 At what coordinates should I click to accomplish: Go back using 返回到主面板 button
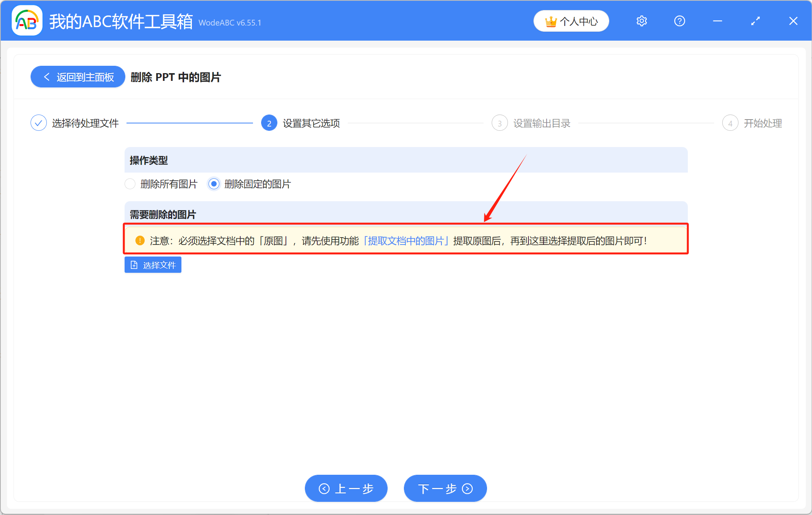tap(78, 77)
